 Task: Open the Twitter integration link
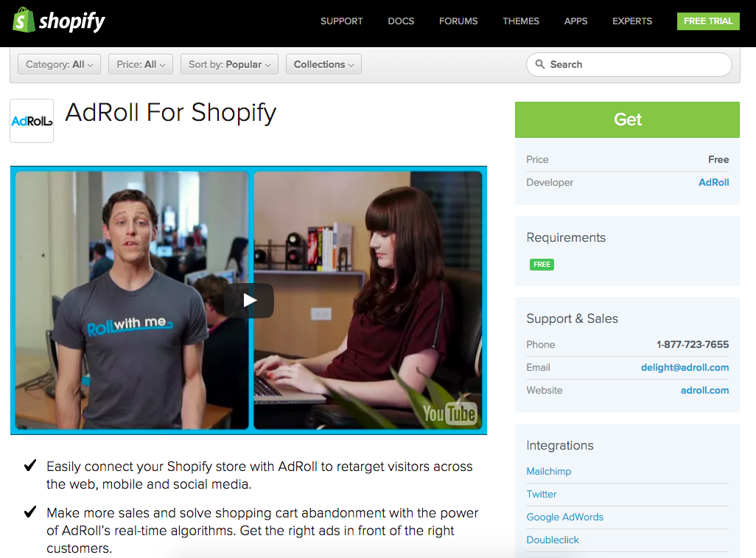542,494
